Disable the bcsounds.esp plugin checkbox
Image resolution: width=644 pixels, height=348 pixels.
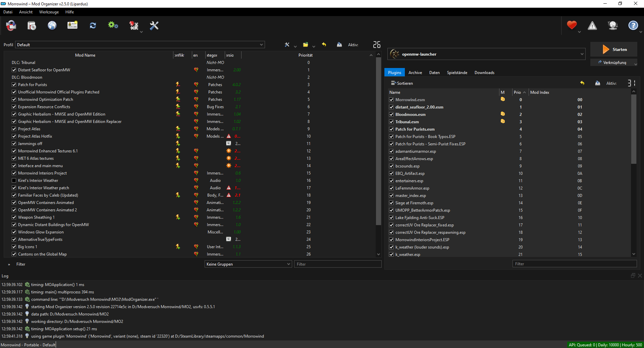click(x=391, y=166)
